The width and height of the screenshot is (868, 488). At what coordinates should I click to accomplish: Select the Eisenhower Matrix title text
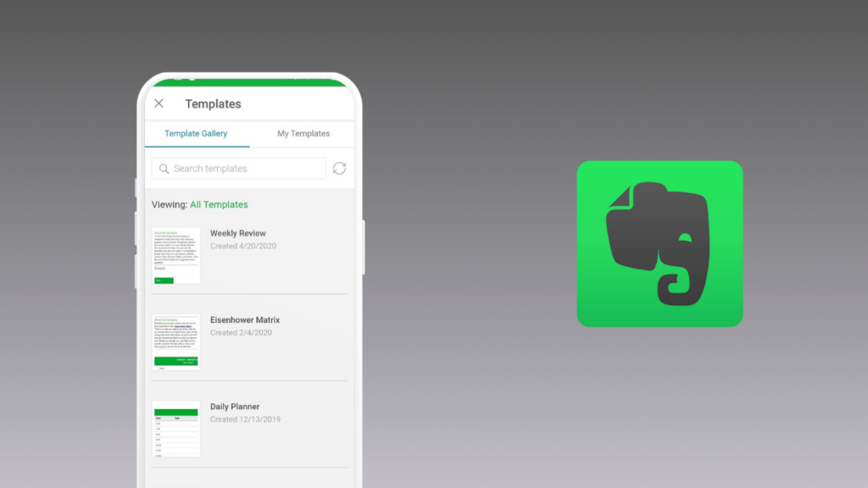coord(245,319)
